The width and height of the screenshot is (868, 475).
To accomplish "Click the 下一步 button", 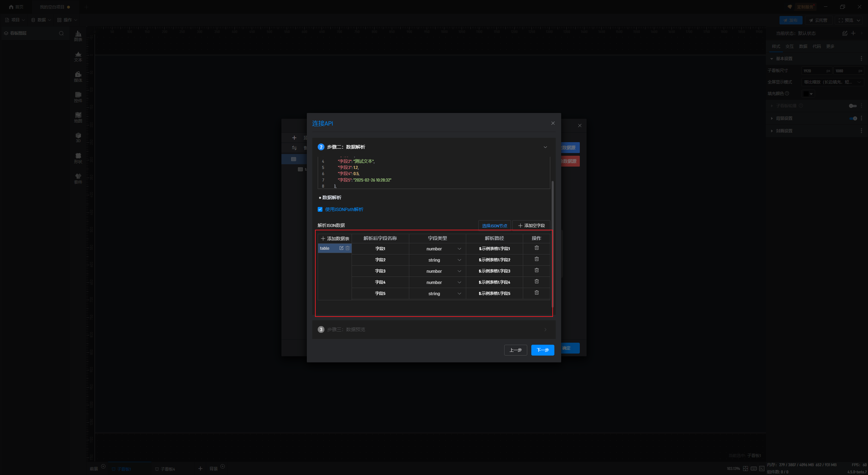I will click(x=542, y=350).
